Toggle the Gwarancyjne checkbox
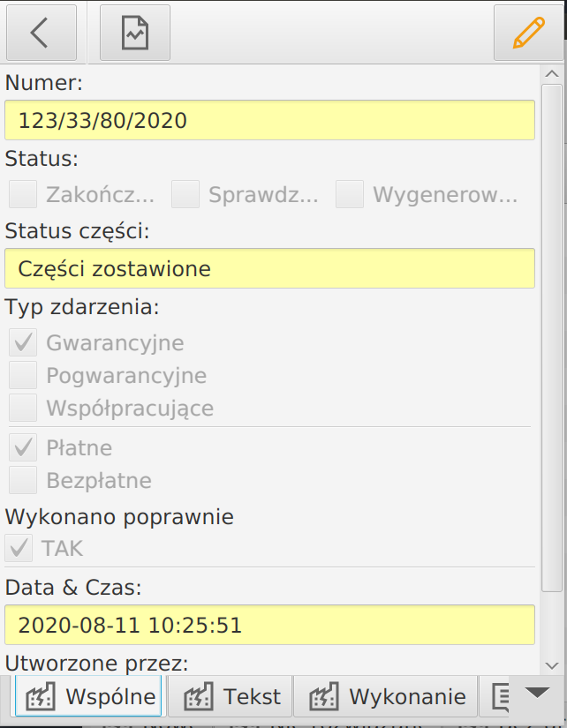The height and width of the screenshot is (728, 567). point(21,342)
